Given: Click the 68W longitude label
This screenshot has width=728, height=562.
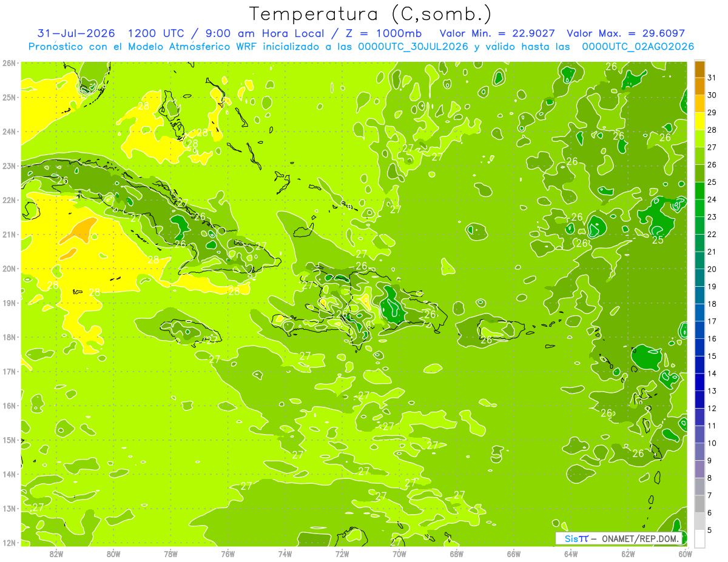Looking at the screenshot, I should click(456, 554).
